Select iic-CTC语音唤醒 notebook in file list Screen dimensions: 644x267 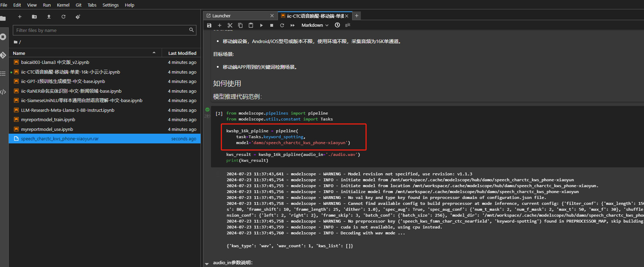(x=104, y=72)
